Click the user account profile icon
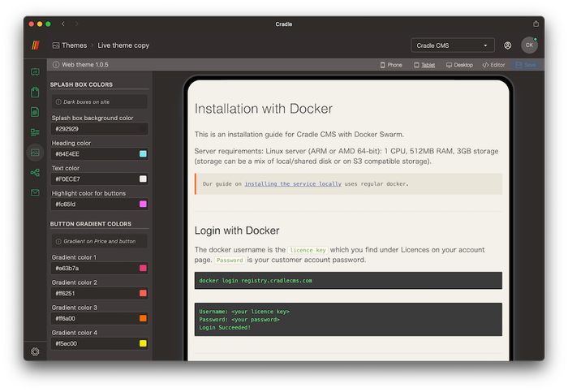Screen dimensions: 568x392 508,45
